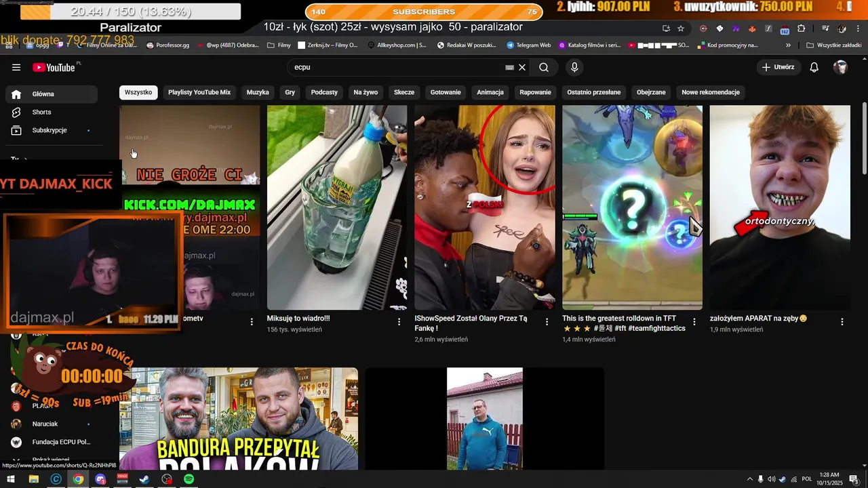Image resolution: width=868 pixels, height=488 pixels.
Task: Open Spotify from the taskbar
Action: (189, 479)
